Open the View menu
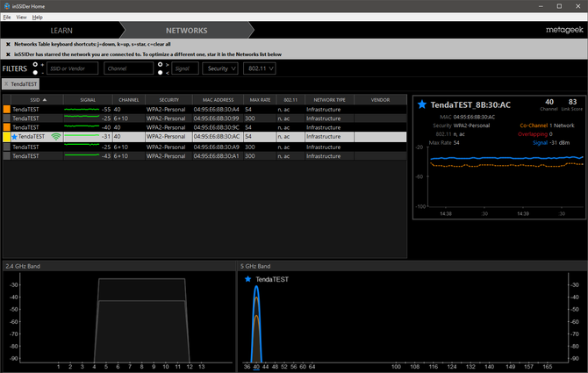 click(x=21, y=18)
